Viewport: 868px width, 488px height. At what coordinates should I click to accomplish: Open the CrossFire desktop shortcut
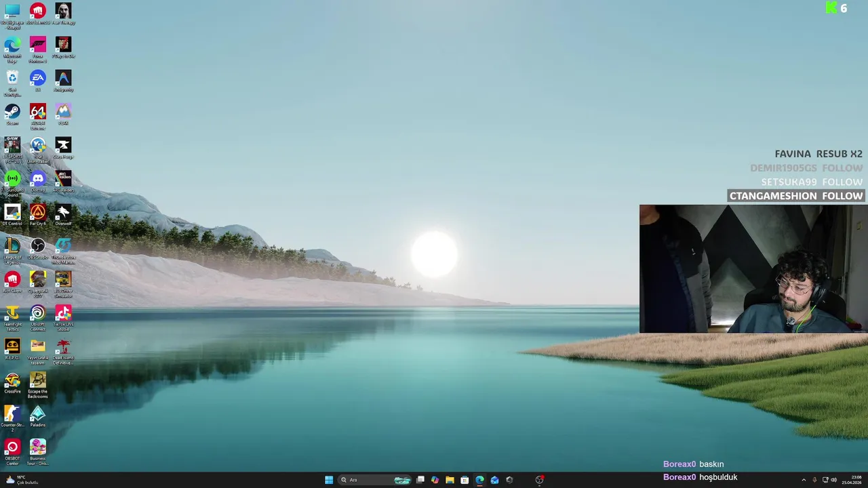click(12, 382)
